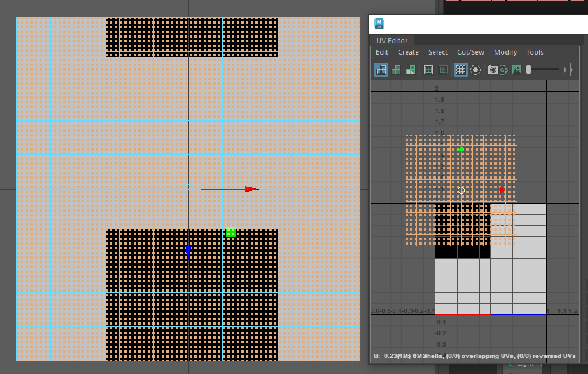Enable wireframe display in UV Editor toolbar
Image resolution: width=588 pixels, height=374 pixels.
[381, 70]
